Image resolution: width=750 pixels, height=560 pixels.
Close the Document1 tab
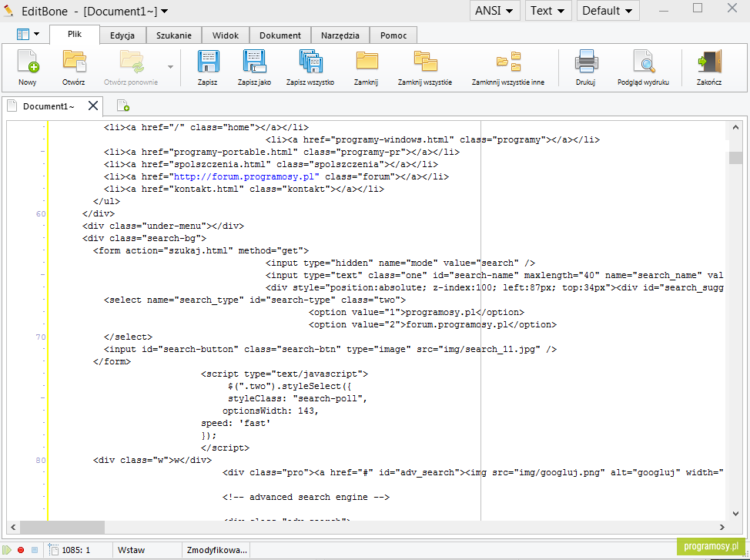point(93,106)
